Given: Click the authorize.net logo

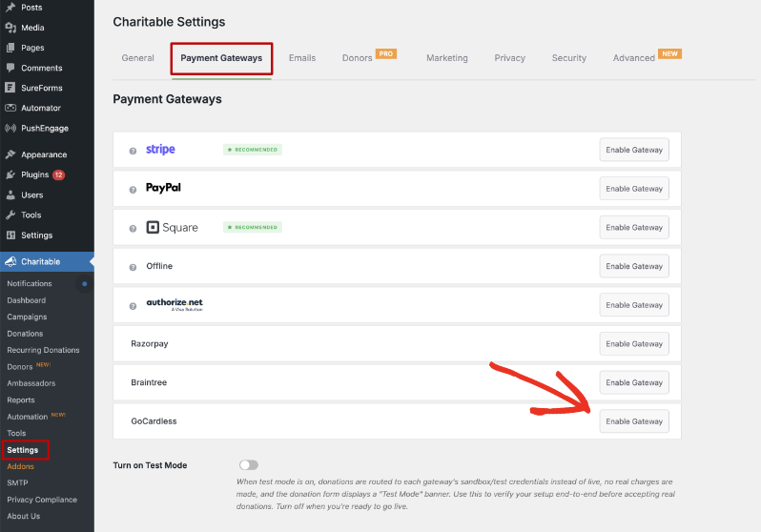Looking at the screenshot, I should [x=175, y=304].
